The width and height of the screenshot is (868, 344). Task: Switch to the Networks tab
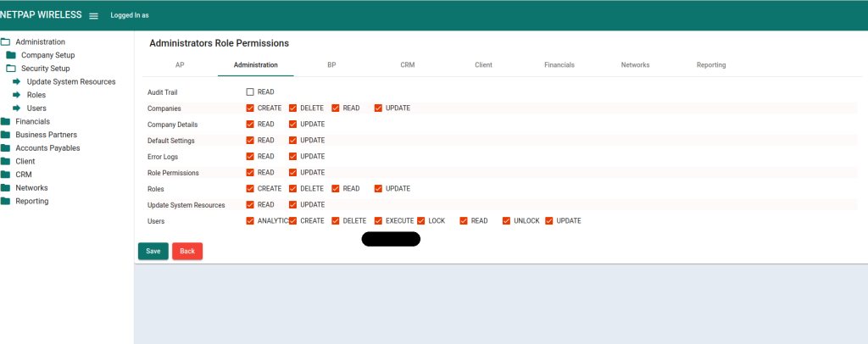pyautogui.click(x=635, y=64)
